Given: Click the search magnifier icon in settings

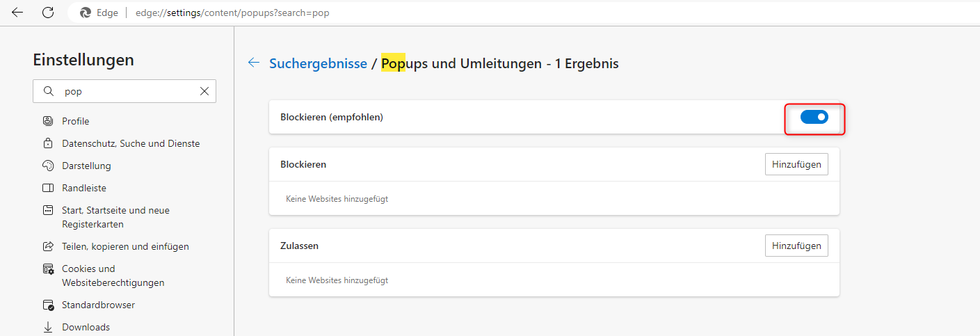Looking at the screenshot, I should click(x=48, y=91).
